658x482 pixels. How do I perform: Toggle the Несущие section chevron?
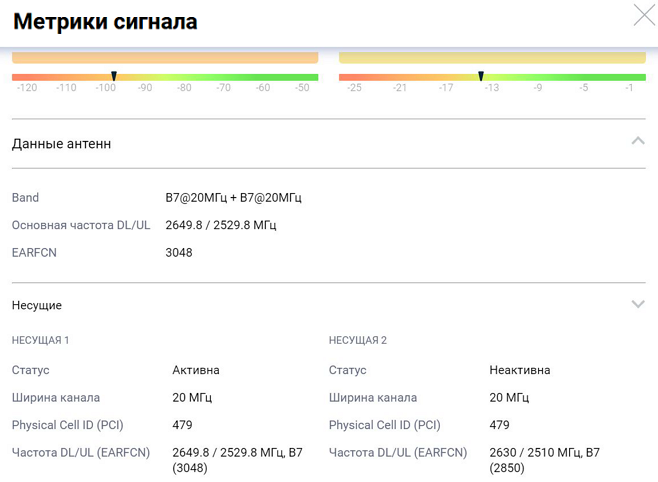coord(638,304)
